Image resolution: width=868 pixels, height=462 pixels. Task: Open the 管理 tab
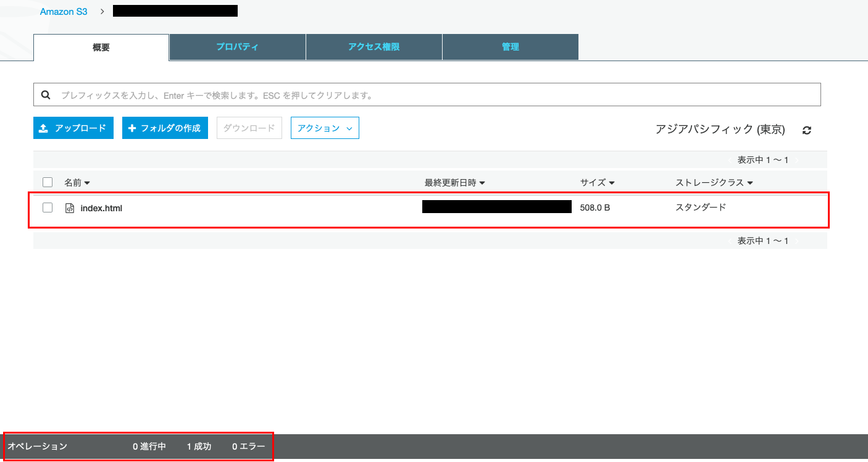510,47
